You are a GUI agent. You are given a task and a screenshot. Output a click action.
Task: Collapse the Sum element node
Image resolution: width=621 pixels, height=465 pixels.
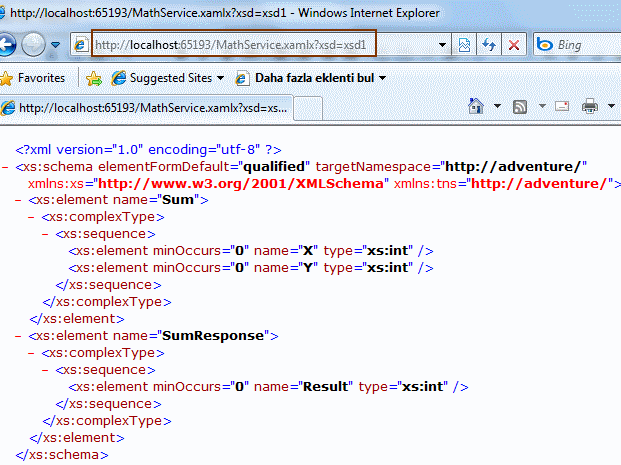pos(19,200)
